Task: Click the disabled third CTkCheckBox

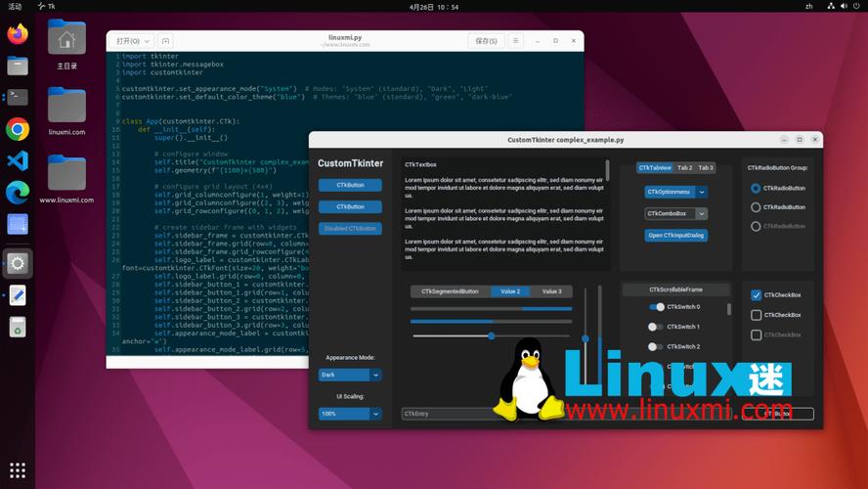Action: pyautogui.click(x=757, y=335)
